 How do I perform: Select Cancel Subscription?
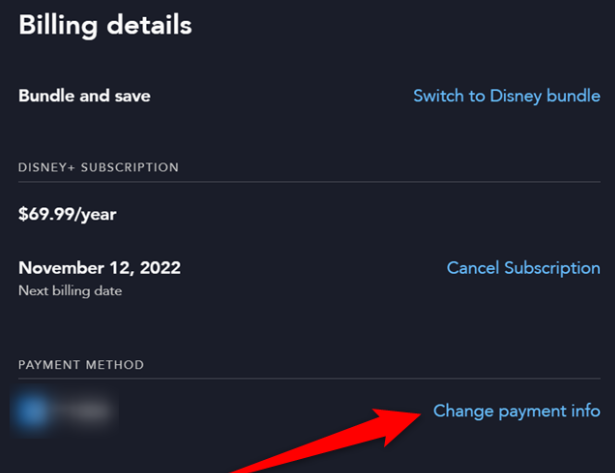click(524, 268)
